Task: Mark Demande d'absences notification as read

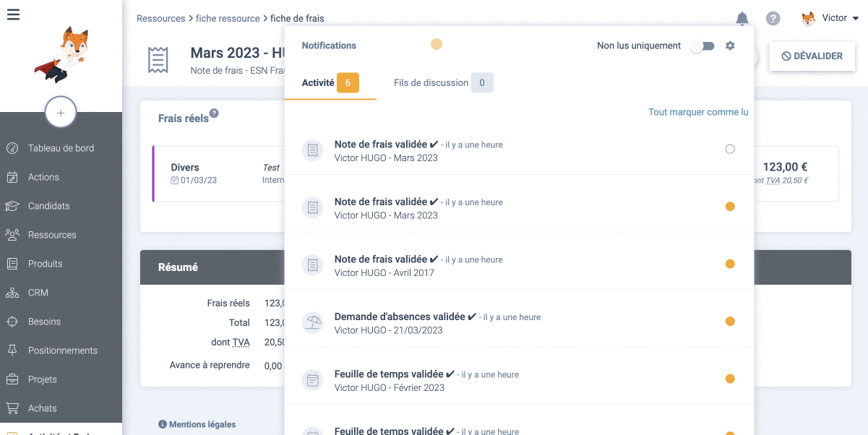Action: (x=729, y=322)
